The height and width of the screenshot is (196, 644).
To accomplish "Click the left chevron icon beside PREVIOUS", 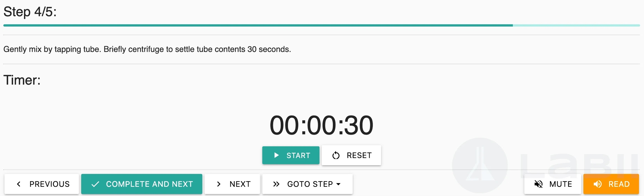I will 19,184.
